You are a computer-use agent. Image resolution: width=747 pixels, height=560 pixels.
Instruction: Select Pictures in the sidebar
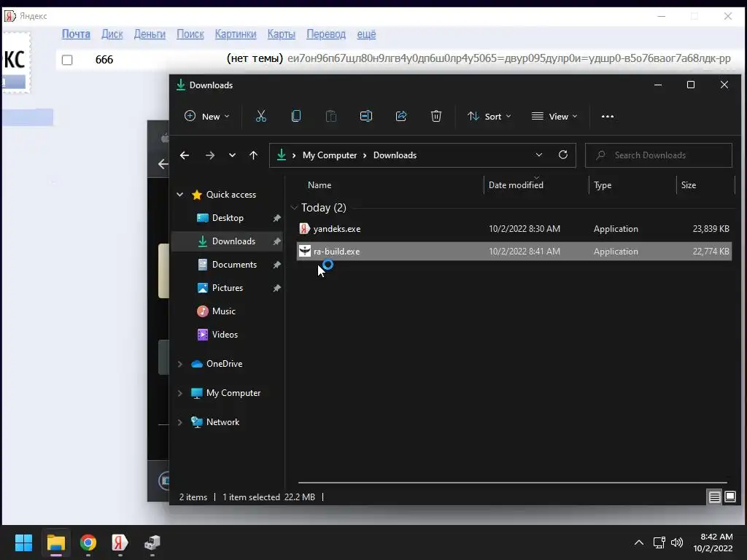click(x=228, y=288)
